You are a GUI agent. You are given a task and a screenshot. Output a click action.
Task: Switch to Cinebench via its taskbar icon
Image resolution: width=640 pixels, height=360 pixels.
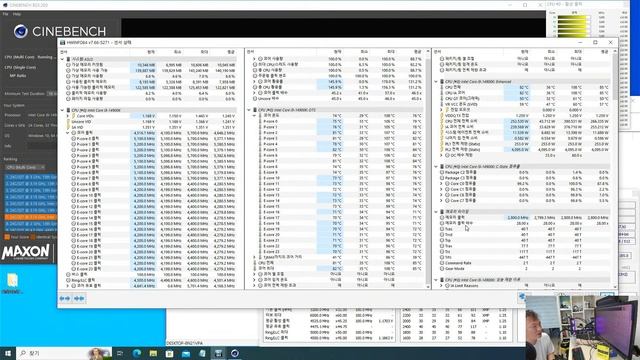[x=235, y=353]
